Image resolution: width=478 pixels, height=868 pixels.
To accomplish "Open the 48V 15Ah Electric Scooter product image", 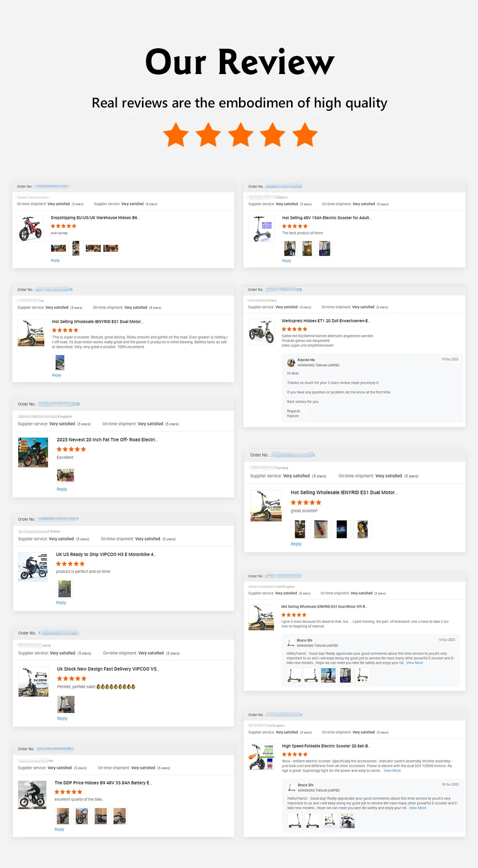I will click(261, 229).
